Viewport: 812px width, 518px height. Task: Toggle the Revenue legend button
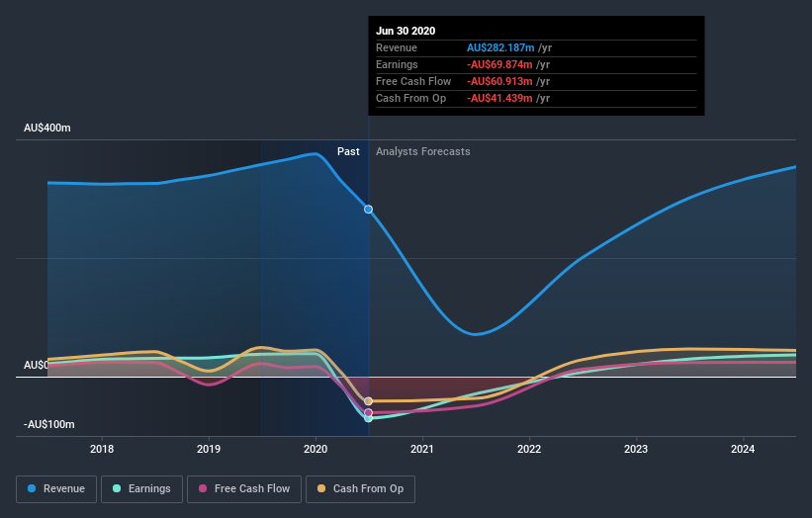[56, 489]
